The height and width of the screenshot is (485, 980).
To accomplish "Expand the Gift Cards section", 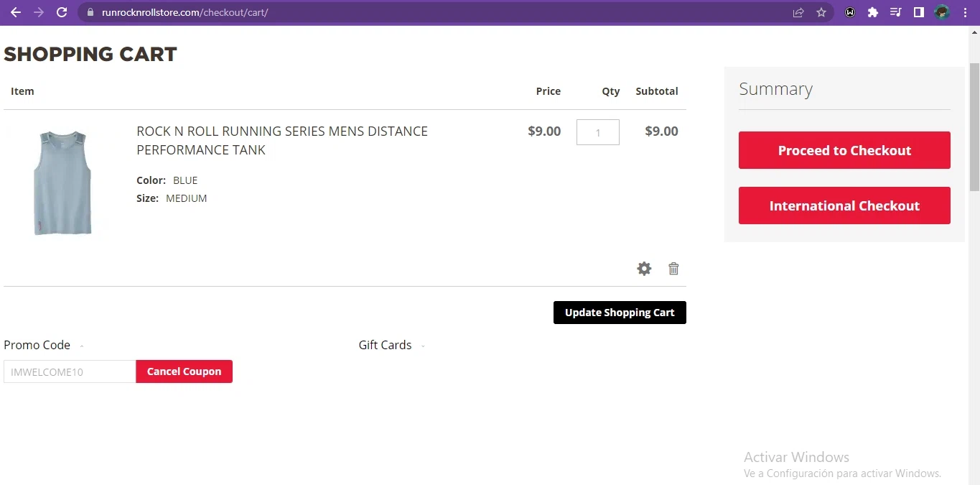I will [392, 345].
